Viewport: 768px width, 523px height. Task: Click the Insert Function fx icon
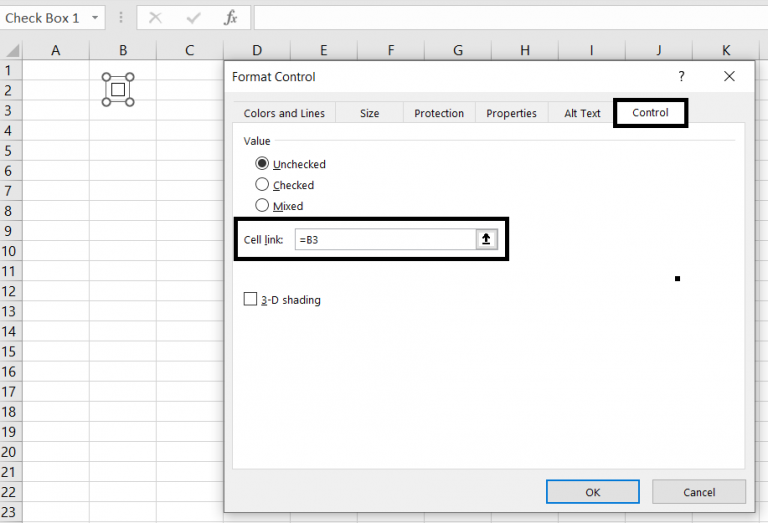[x=230, y=18]
